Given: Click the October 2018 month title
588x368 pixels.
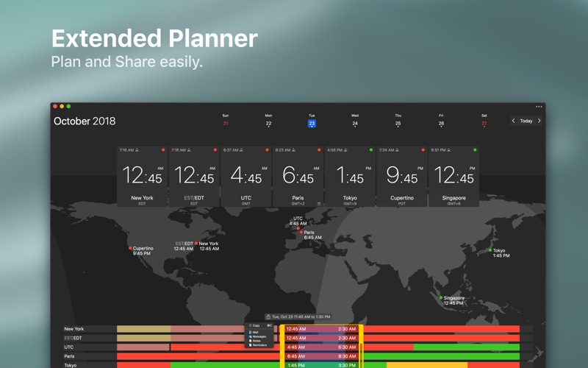Looking at the screenshot, I should [x=85, y=121].
